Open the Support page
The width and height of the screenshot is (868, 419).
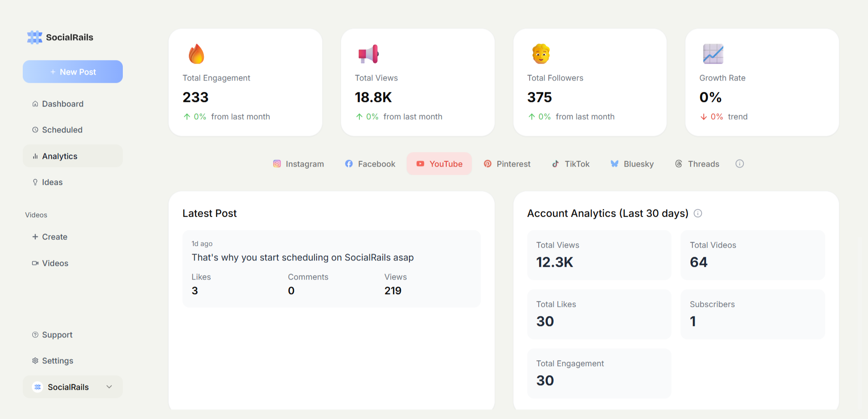(x=73, y=335)
